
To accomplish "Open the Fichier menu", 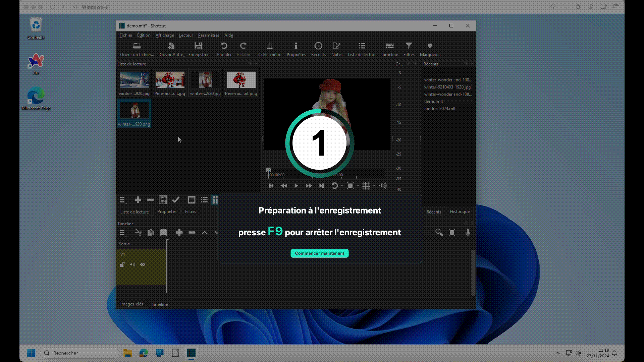I will click(126, 35).
